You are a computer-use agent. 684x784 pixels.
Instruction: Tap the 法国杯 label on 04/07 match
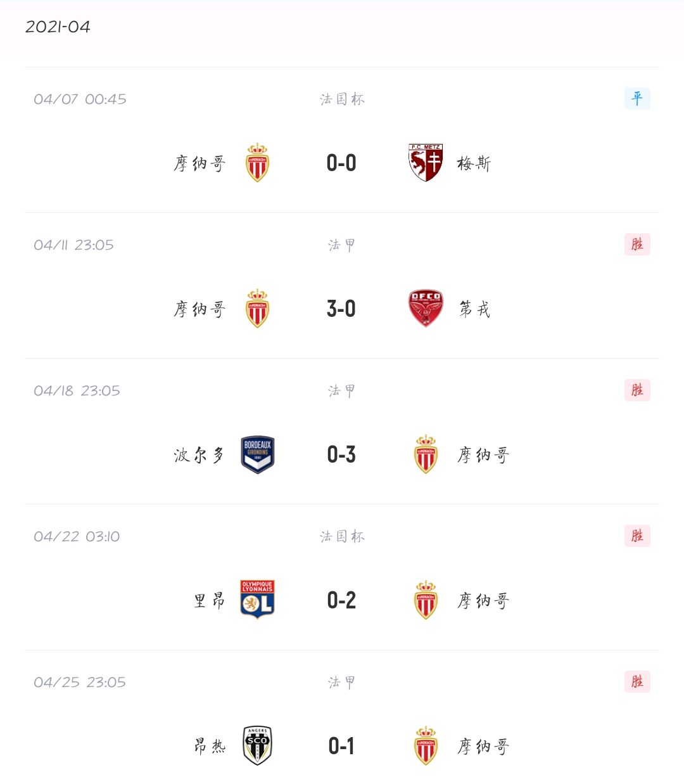point(342,99)
